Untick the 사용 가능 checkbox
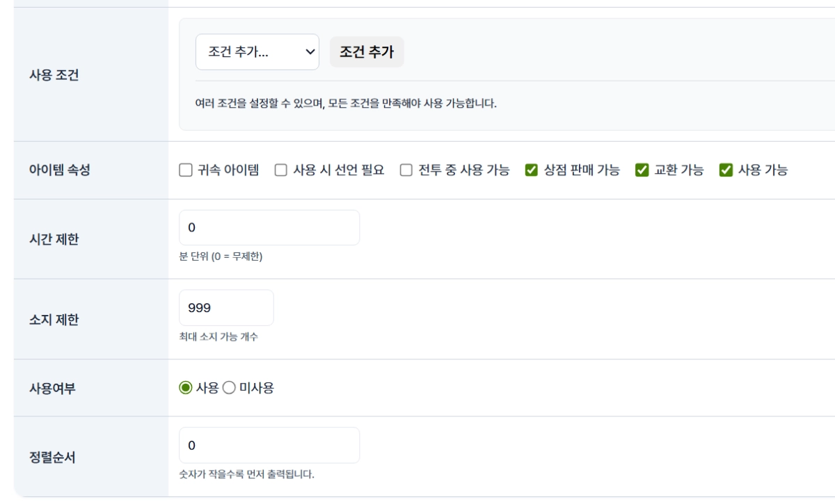This screenshot has width=835, height=504. tap(726, 170)
